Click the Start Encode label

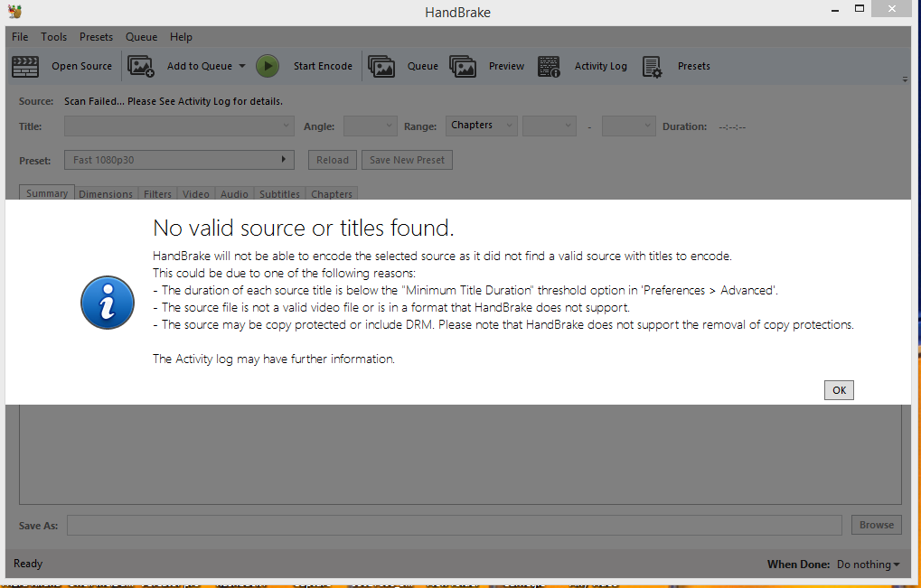pos(323,66)
